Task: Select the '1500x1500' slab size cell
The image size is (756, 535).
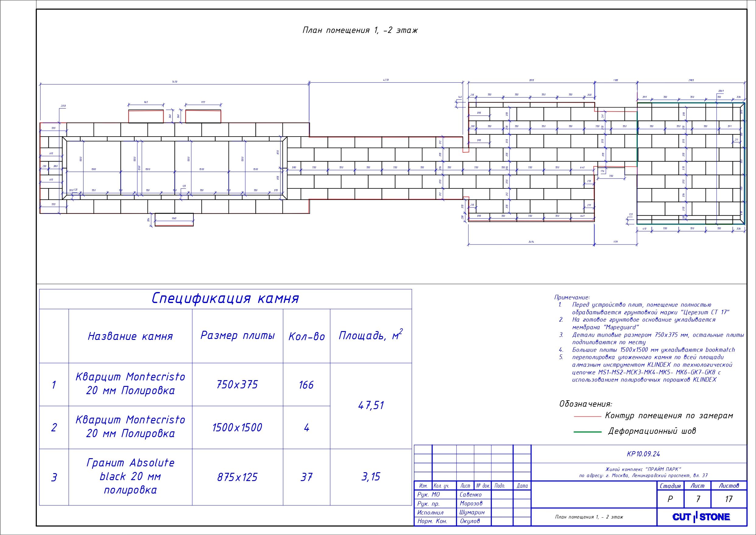Action: pos(237,427)
